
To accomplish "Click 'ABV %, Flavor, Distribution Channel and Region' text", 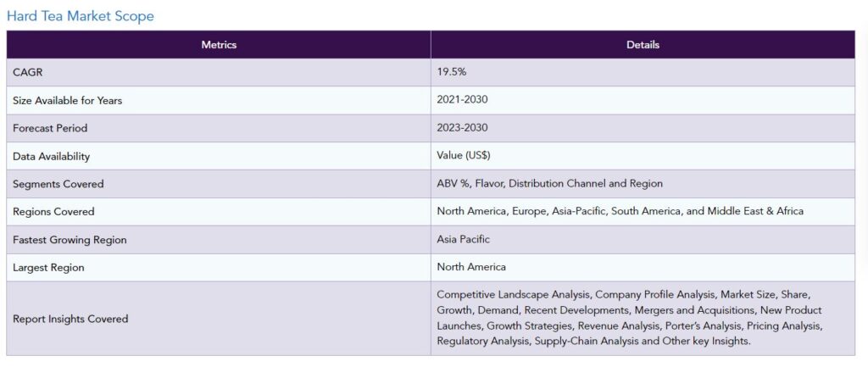I will pyautogui.click(x=549, y=184).
